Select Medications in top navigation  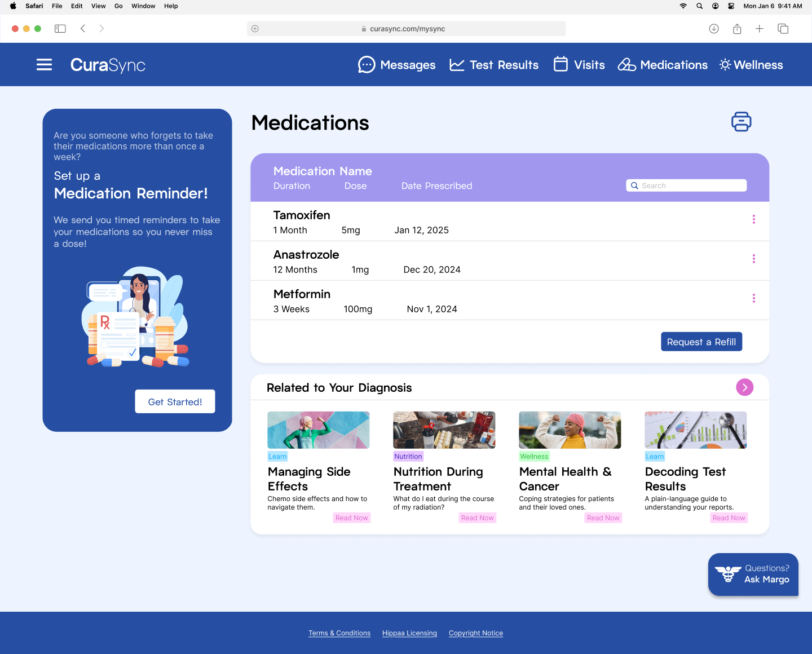point(663,65)
